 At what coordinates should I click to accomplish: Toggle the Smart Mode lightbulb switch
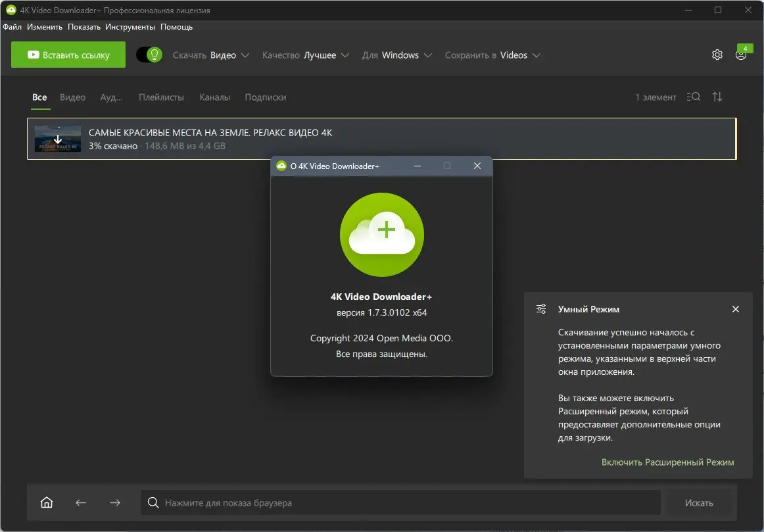[149, 55]
